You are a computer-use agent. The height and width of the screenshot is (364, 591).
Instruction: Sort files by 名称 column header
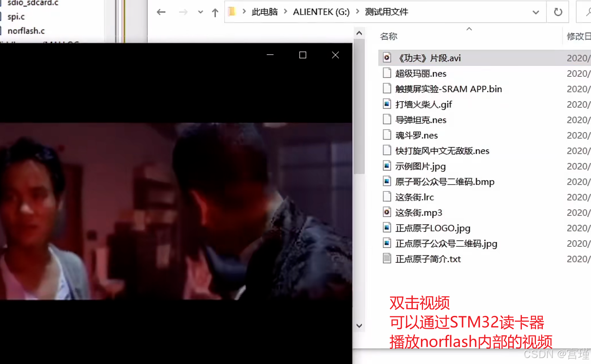tap(389, 36)
